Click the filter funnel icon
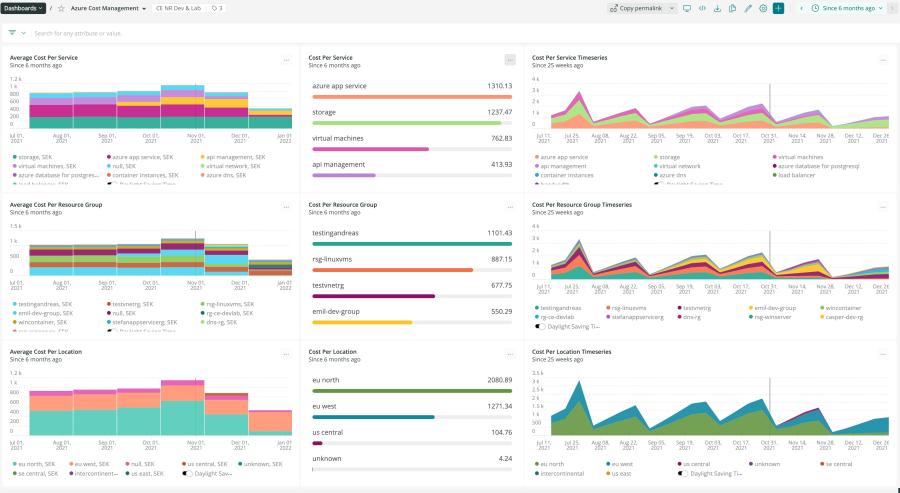The height and width of the screenshot is (493, 900). [12, 33]
